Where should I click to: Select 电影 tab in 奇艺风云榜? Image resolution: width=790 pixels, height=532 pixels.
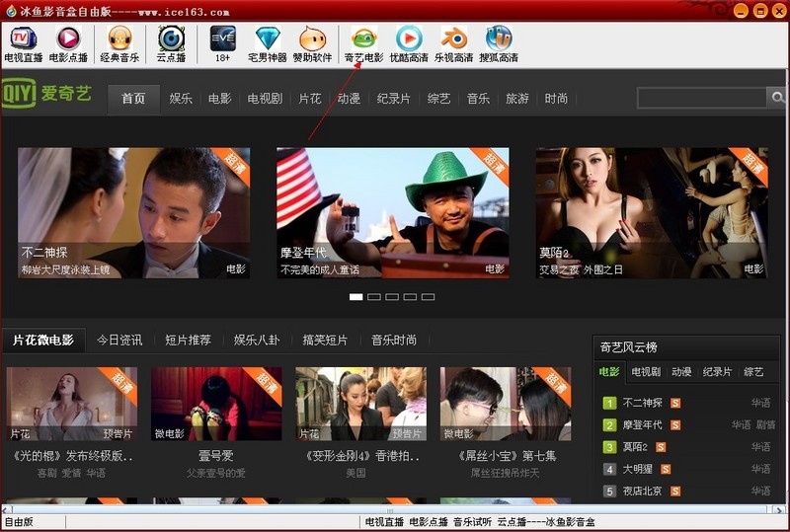click(x=609, y=372)
